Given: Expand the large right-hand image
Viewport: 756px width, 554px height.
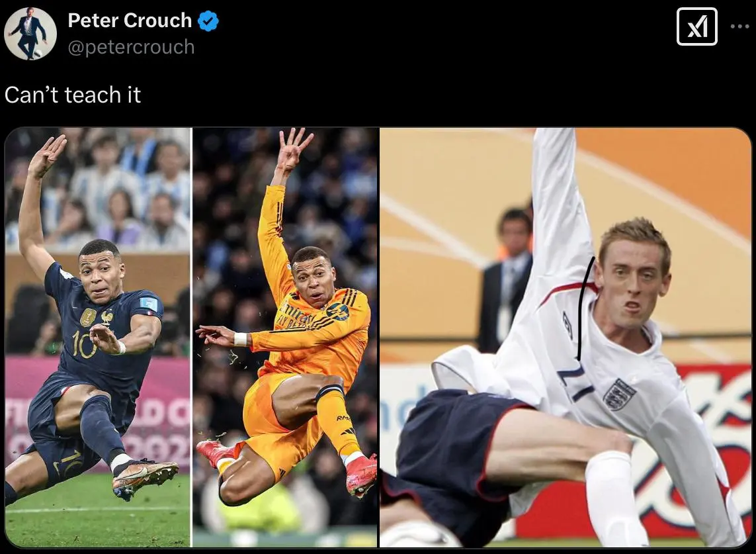Looking at the screenshot, I should click(566, 337).
